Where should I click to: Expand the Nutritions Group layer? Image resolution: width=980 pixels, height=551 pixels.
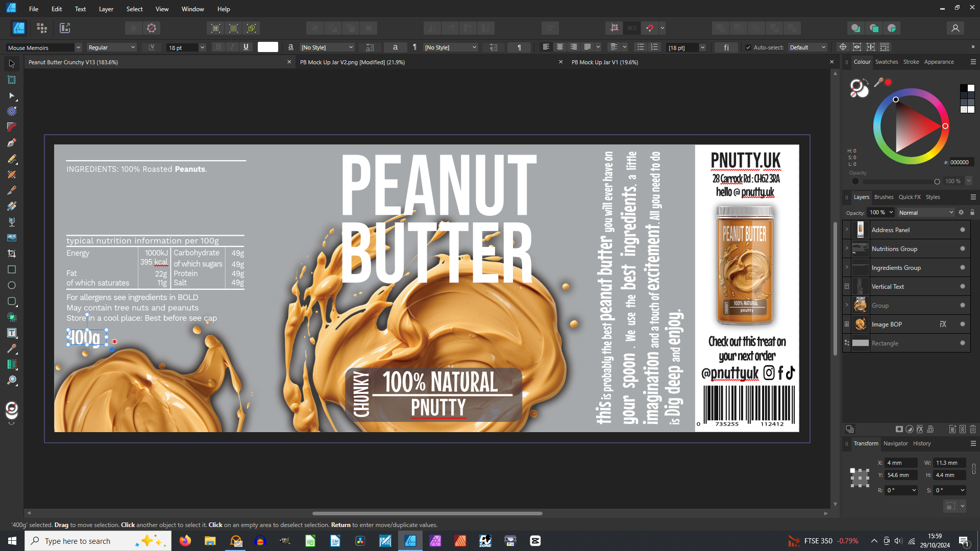[x=847, y=248]
